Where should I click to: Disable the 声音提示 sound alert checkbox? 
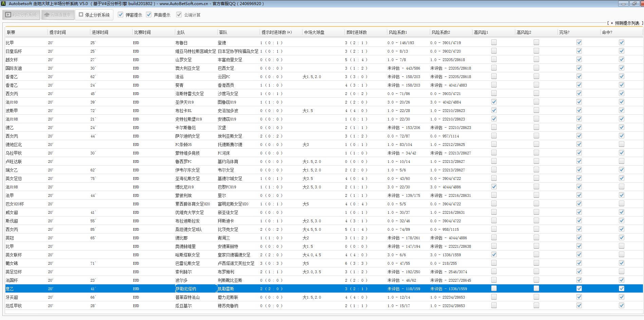click(x=149, y=15)
